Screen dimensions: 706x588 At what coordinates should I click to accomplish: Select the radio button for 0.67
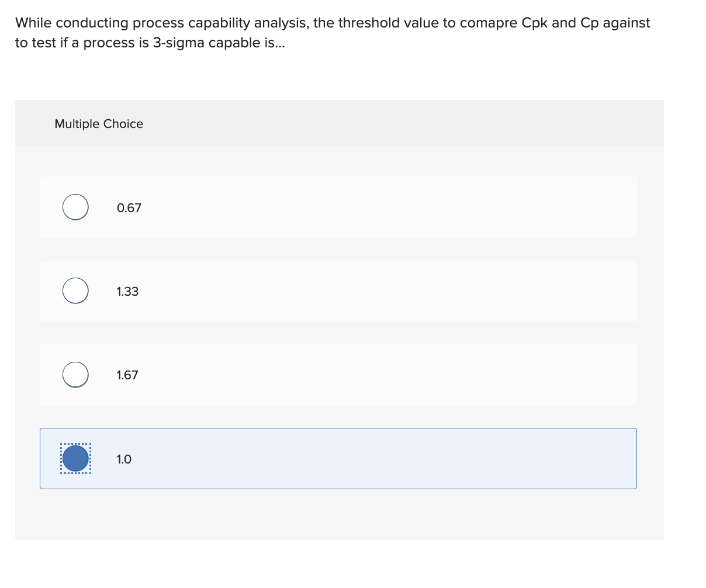click(75, 207)
